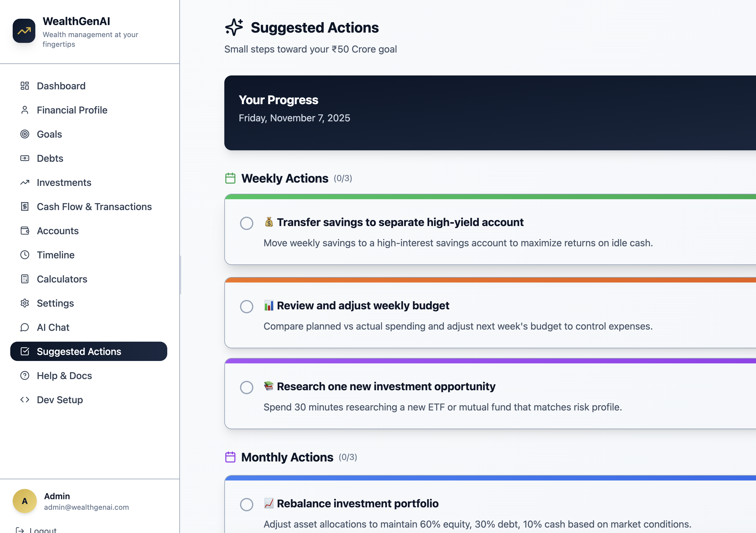The height and width of the screenshot is (533, 756).
Task: Check off the high-yield account transfer task
Action: (x=246, y=223)
